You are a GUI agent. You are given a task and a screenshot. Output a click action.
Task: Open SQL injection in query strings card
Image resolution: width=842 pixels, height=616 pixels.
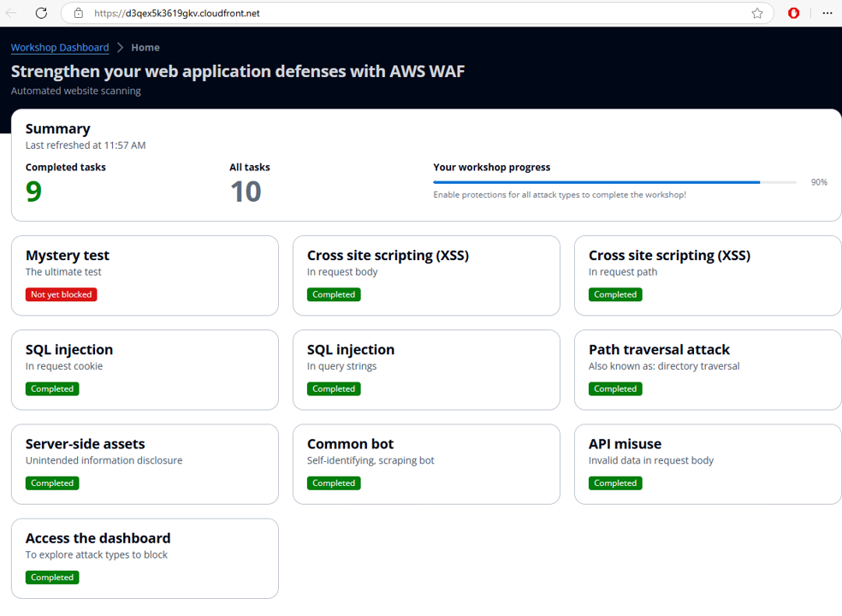[426, 369]
